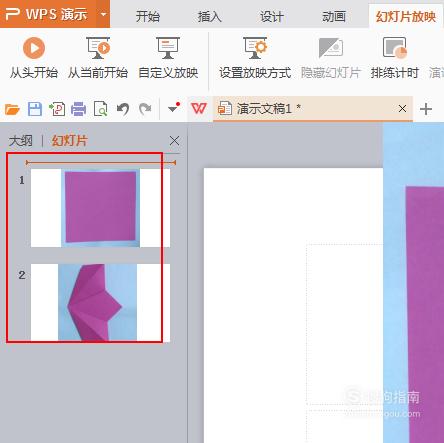Undo the last action
Image resolution: width=444 pixels, height=443 pixels.
tap(123, 109)
